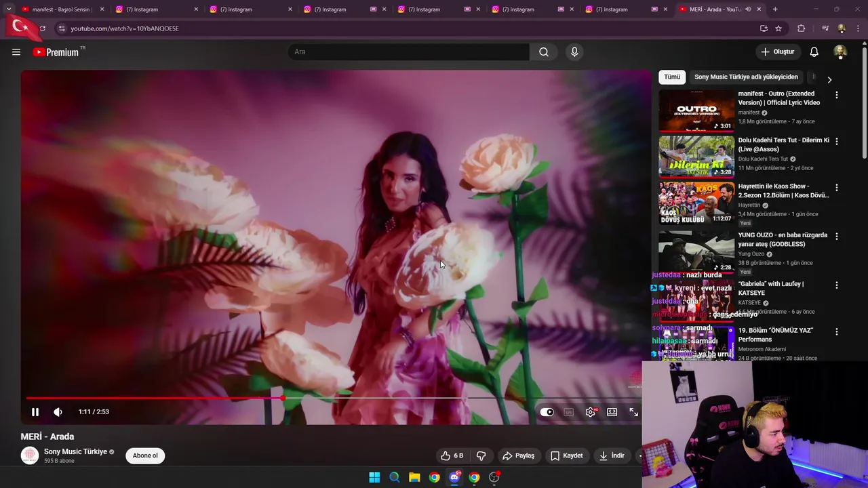View site information icon in address bar
The height and width of the screenshot is (488, 868).
coord(62,28)
